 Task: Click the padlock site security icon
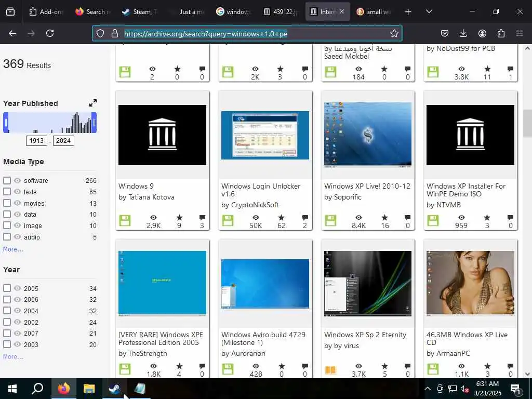115,33
